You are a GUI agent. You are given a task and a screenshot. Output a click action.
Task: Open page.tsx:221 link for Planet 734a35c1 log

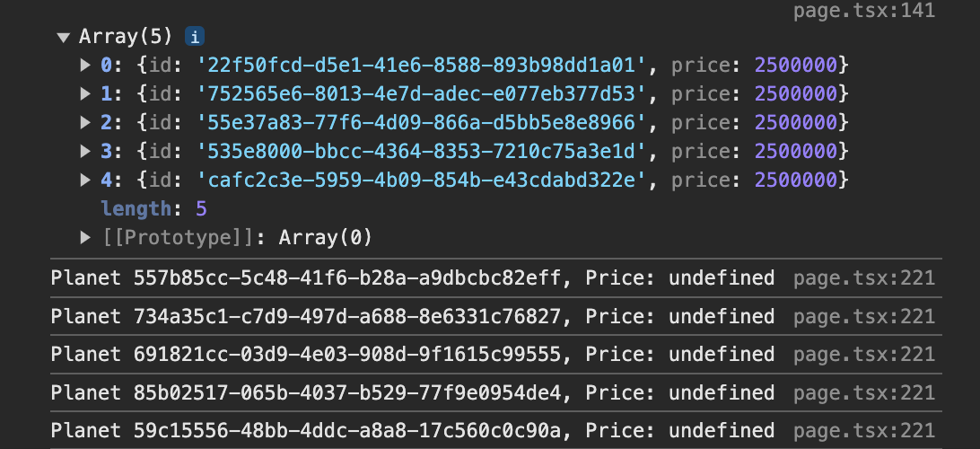tap(863, 316)
